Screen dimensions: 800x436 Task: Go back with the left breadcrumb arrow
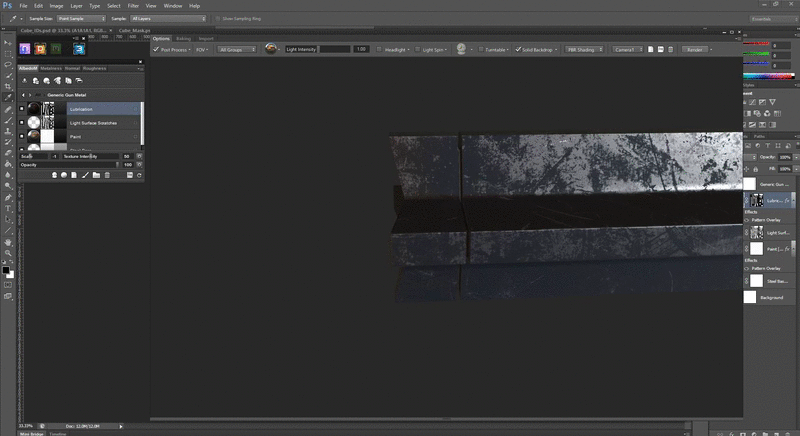[x=23, y=95]
